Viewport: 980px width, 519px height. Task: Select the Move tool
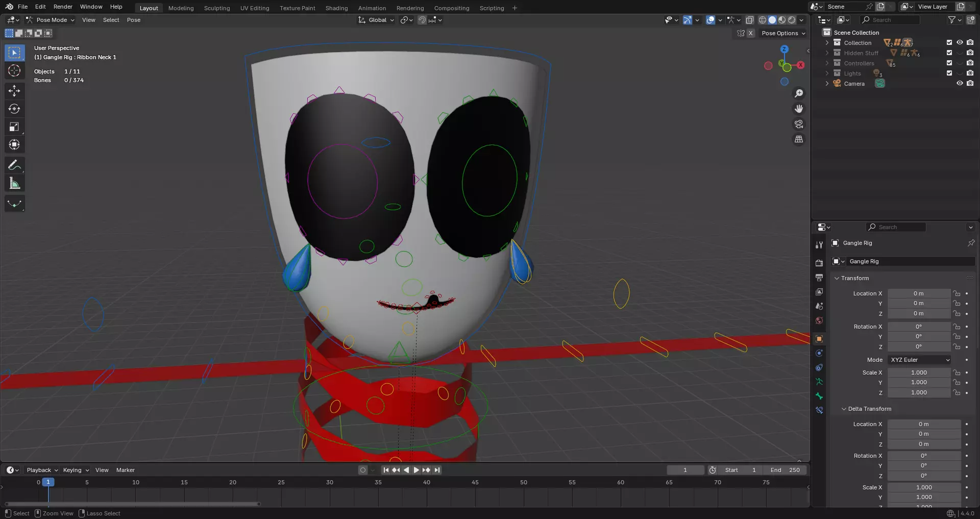[x=14, y=91]
